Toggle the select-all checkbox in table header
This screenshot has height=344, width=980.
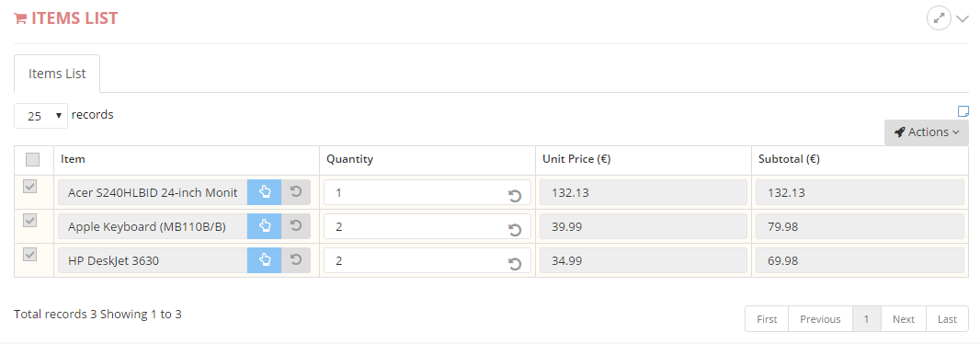32,159
